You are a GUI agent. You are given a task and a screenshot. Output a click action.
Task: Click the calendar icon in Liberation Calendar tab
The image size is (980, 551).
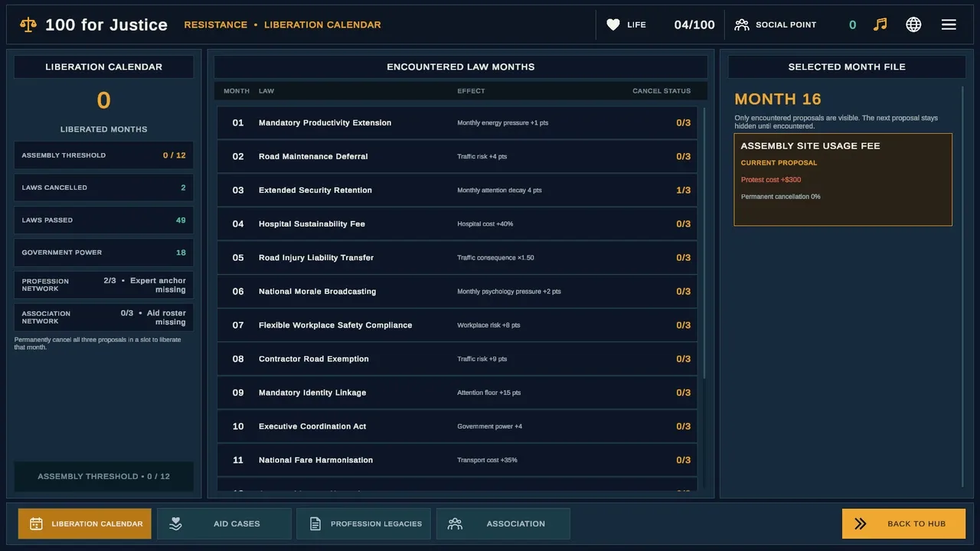point(36,523)
